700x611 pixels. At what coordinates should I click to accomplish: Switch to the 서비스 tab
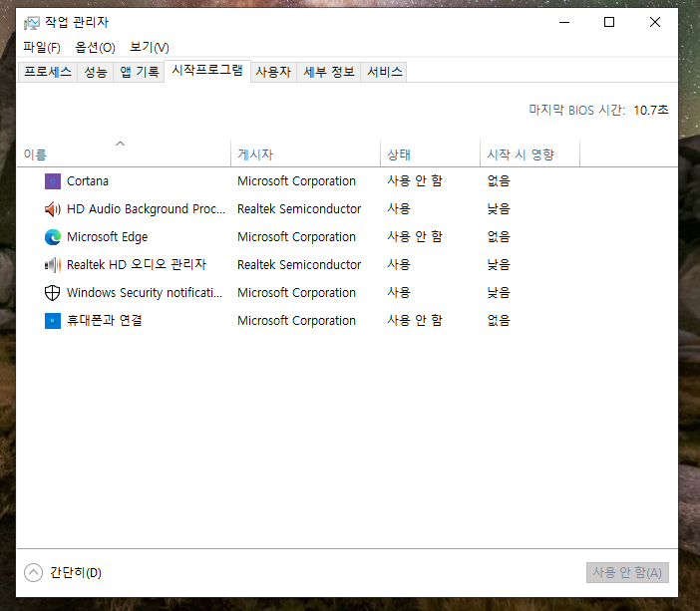click(x=384, y=72)
